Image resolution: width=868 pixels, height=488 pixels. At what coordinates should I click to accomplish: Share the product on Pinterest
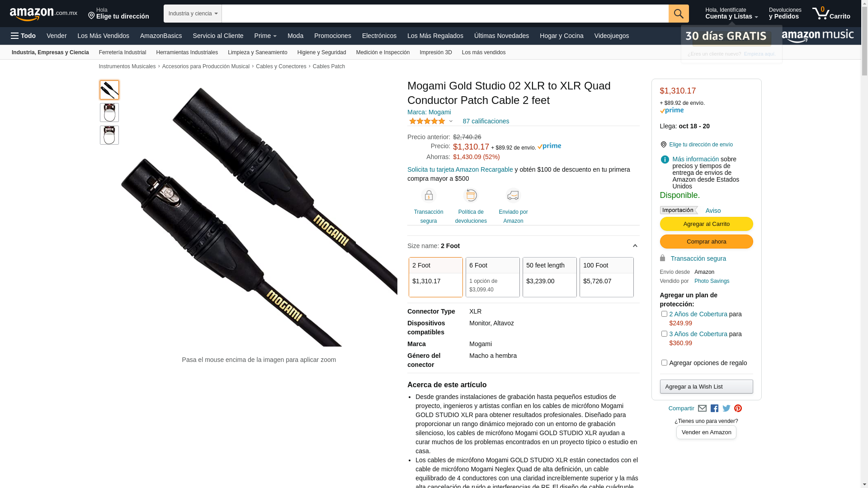click(738, 408)
